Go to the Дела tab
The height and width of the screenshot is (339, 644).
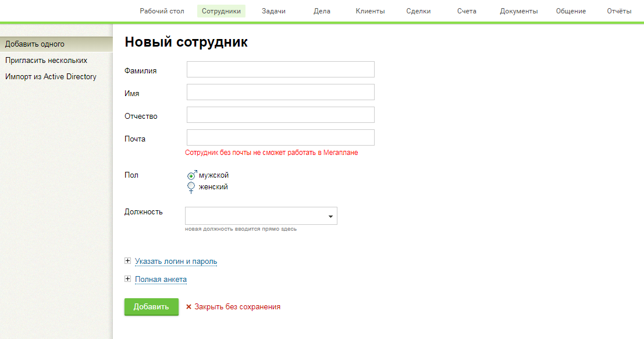(322, 11)
